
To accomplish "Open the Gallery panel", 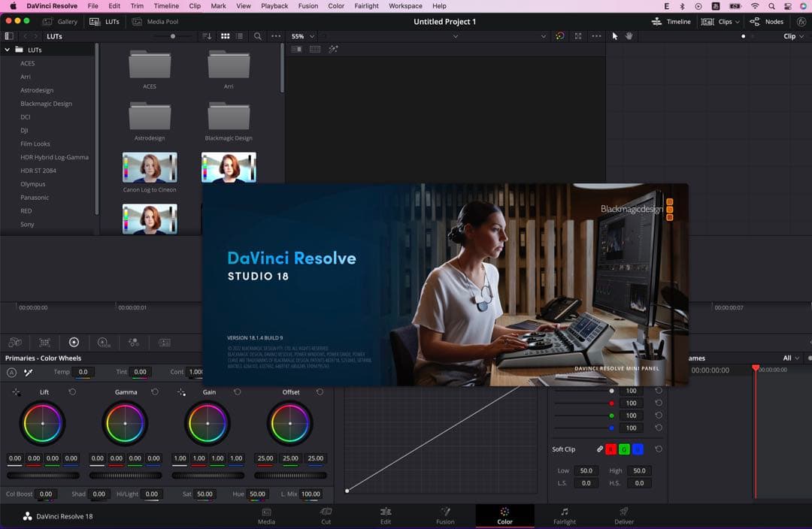I will 60,22.
